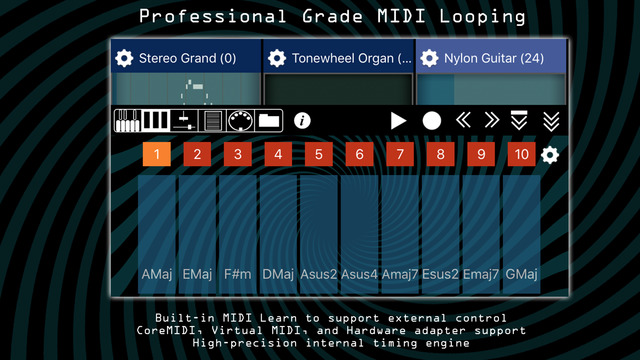Click the forward double-right arrows
Image resolution: width=640 pixels, height=360 pixels.
(492, 120)
